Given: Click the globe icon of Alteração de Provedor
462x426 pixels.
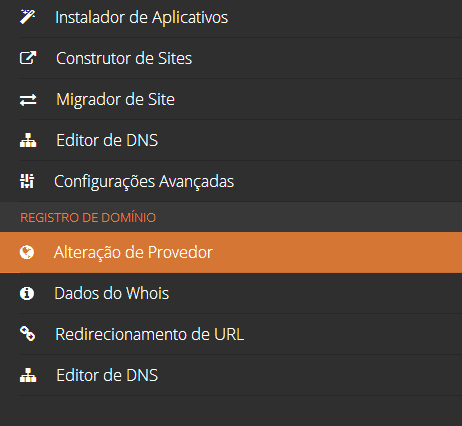Looking at the screenshot, I should click(27, 252).
